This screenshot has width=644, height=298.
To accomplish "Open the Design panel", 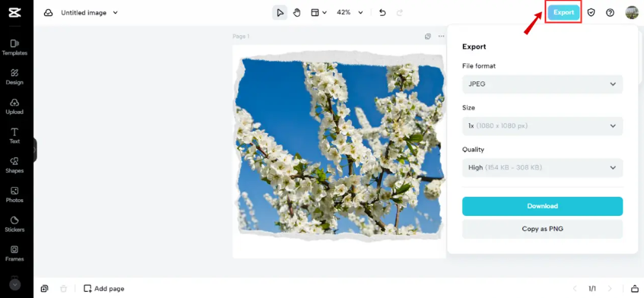I will click(14, 77).
